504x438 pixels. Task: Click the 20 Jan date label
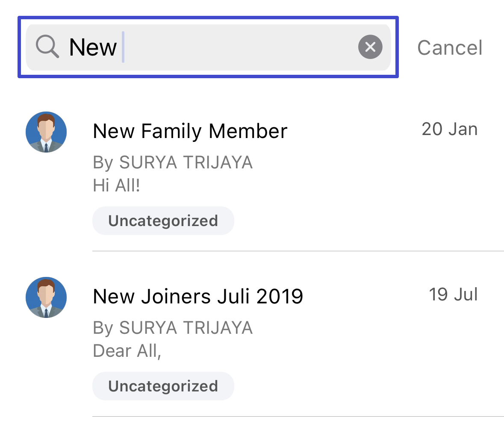[x=449, y=129]
